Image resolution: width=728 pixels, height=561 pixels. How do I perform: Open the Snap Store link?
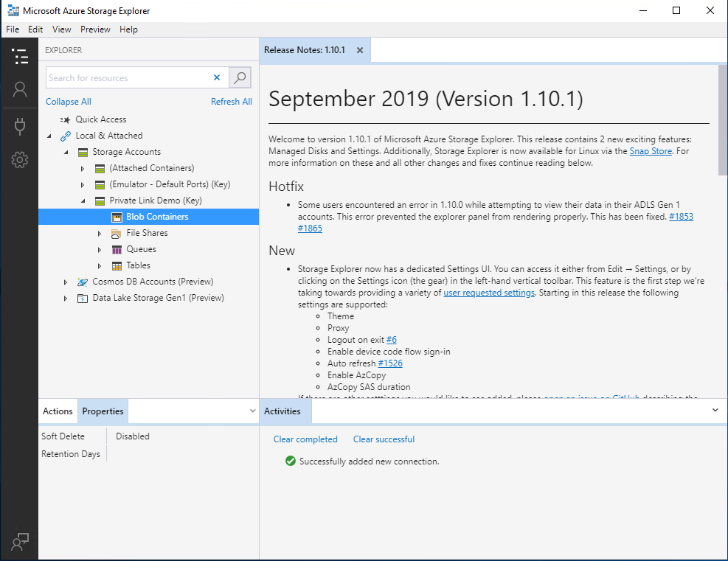pyautogui.click(x=651, y=151)
